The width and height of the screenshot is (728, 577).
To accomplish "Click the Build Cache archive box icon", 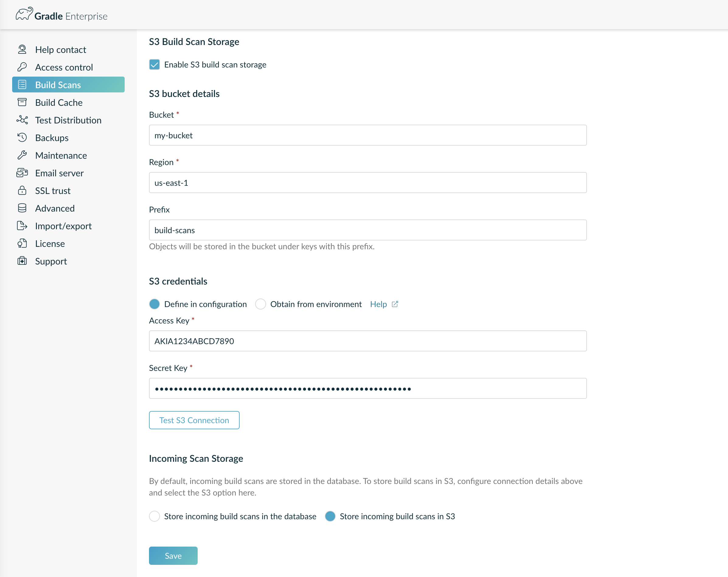I will click(x=22, y=102).
